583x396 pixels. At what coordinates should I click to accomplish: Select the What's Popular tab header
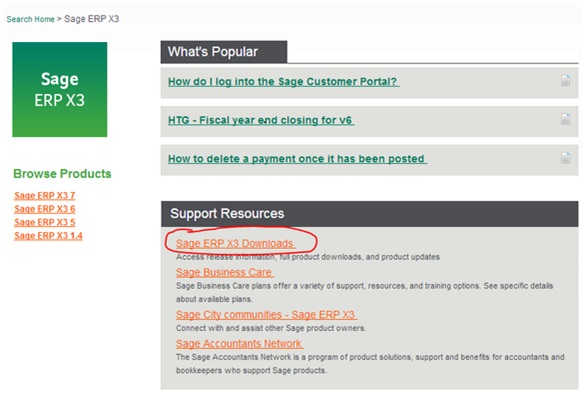(x=224, y=52)
